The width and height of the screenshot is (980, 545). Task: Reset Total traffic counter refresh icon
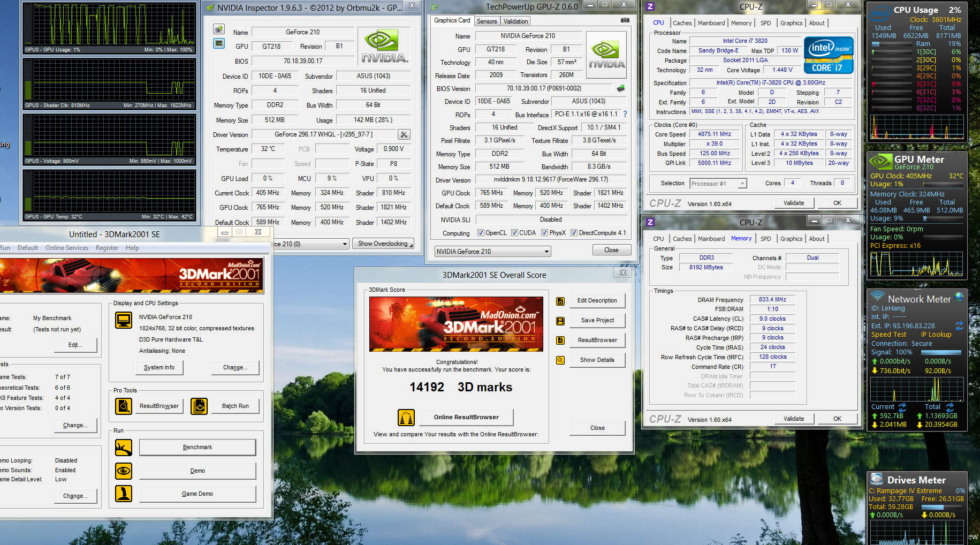coord(950,407)
